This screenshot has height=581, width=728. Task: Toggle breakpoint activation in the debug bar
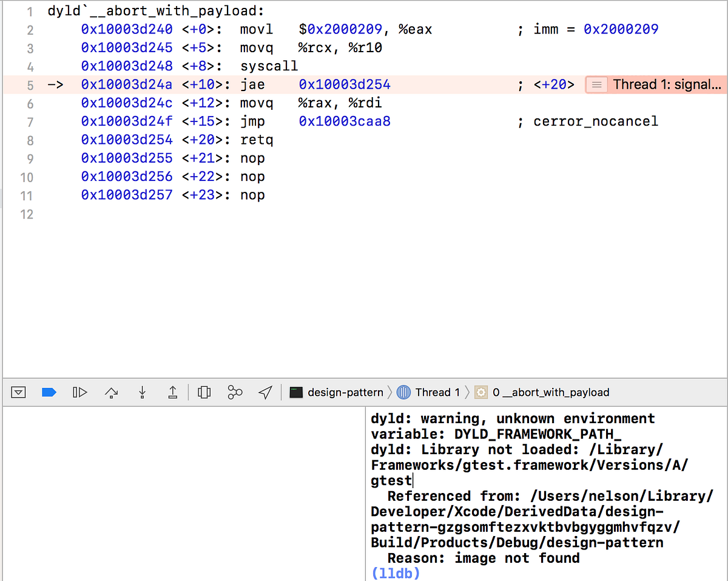(49, 392)
